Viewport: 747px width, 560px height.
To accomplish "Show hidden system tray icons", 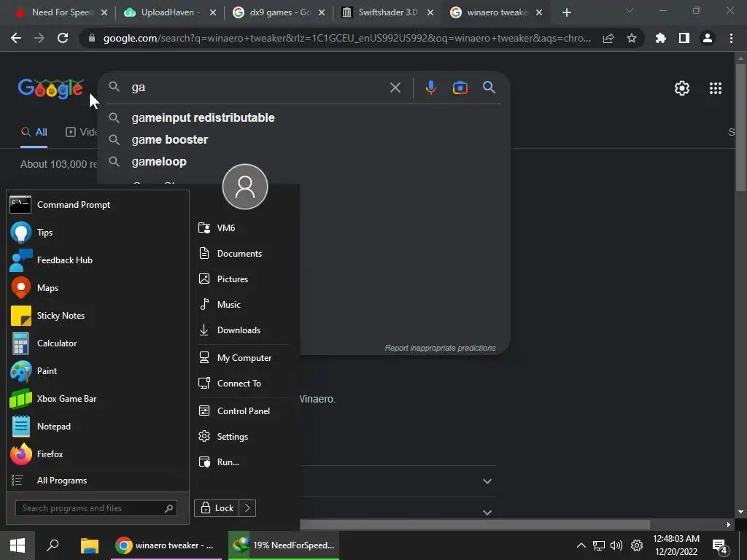I will click(x=581, y=545).
